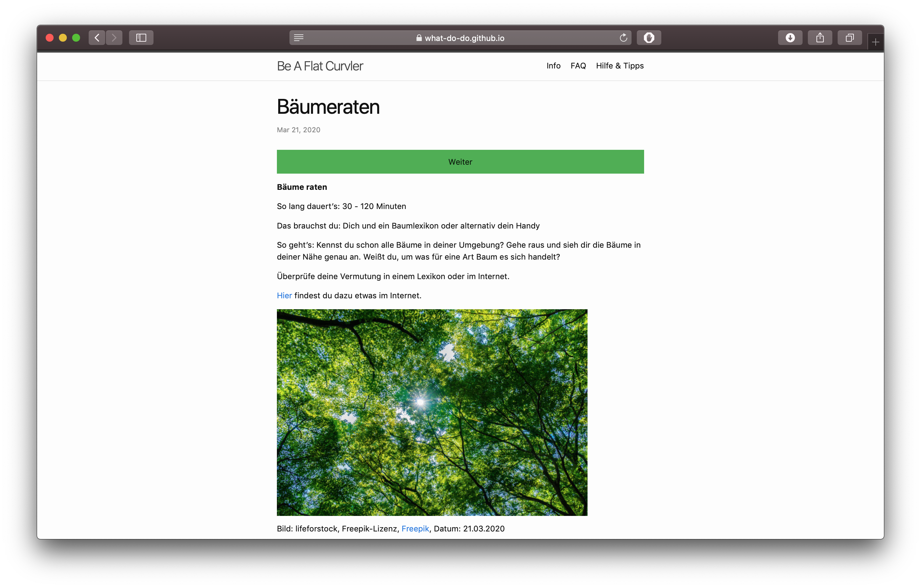Image resolution: width=921 pixels, height=588 pixels.
Task: Follow the Hier link
Action: [284, 296]
